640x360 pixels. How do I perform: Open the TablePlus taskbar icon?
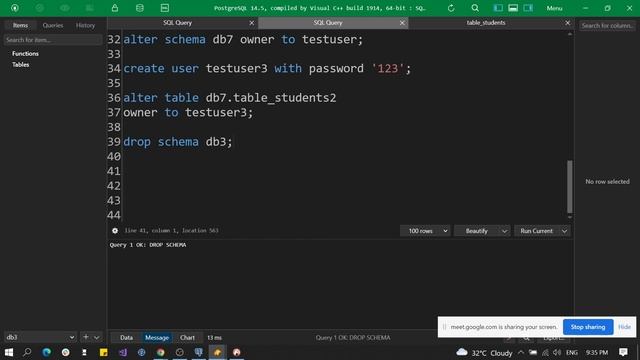tap(218, 352)
